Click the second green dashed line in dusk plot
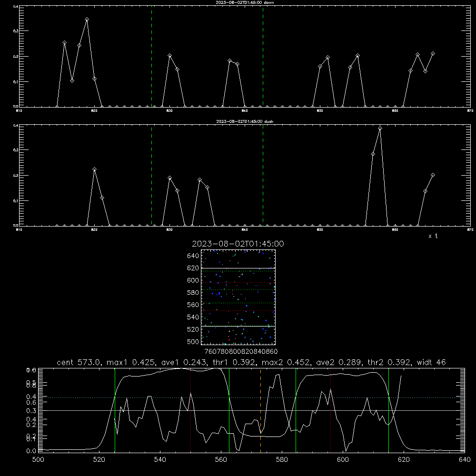The height and width of the screenshot is (476, 476). (x=263, y=176)
